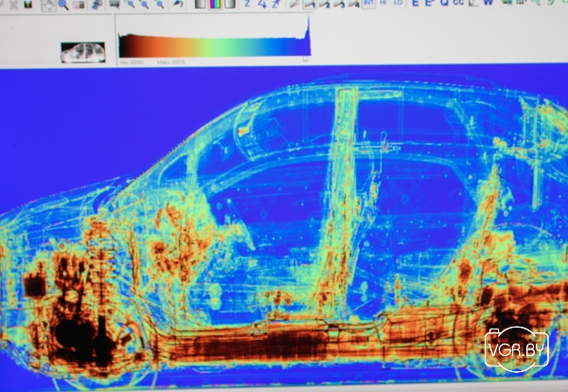Click the blue E enhancement button
568x392 pixels.
click(x=416, y=3)
